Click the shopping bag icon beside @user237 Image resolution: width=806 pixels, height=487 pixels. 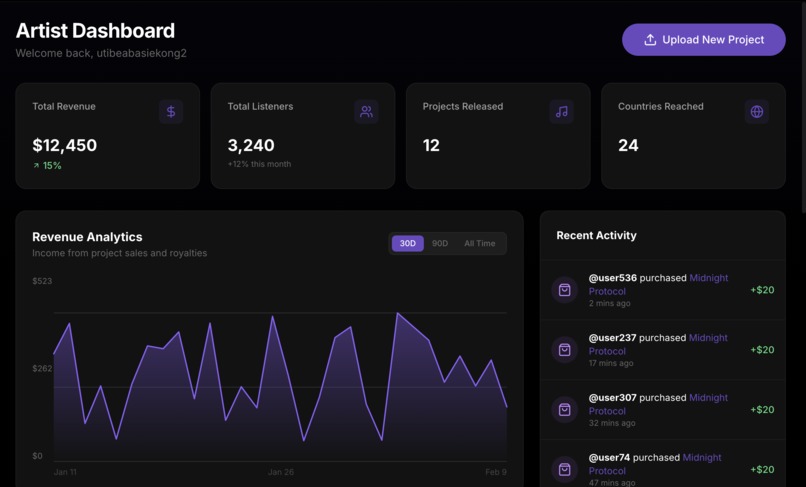click(564, 350)
